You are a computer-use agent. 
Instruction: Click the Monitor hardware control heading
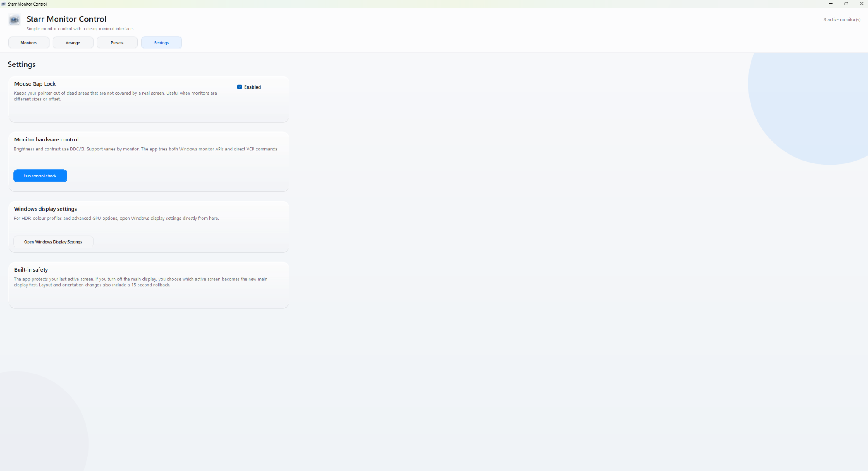(46, 139)
